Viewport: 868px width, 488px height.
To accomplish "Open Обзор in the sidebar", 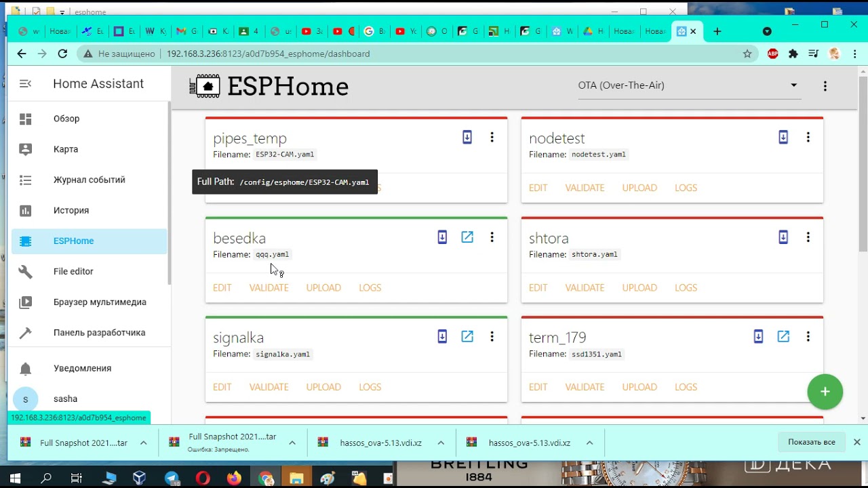I will pyautogui.click(x=89, y=119).
